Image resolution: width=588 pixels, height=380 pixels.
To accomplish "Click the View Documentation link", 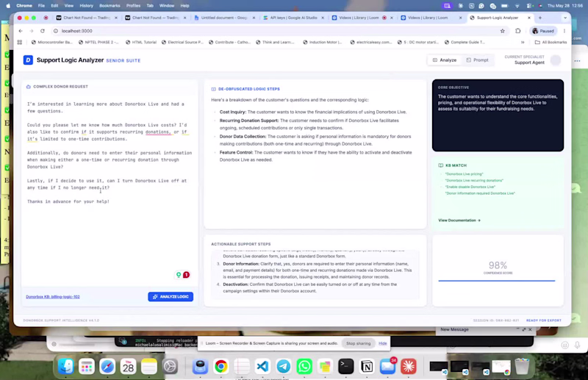I will (459, 221).
